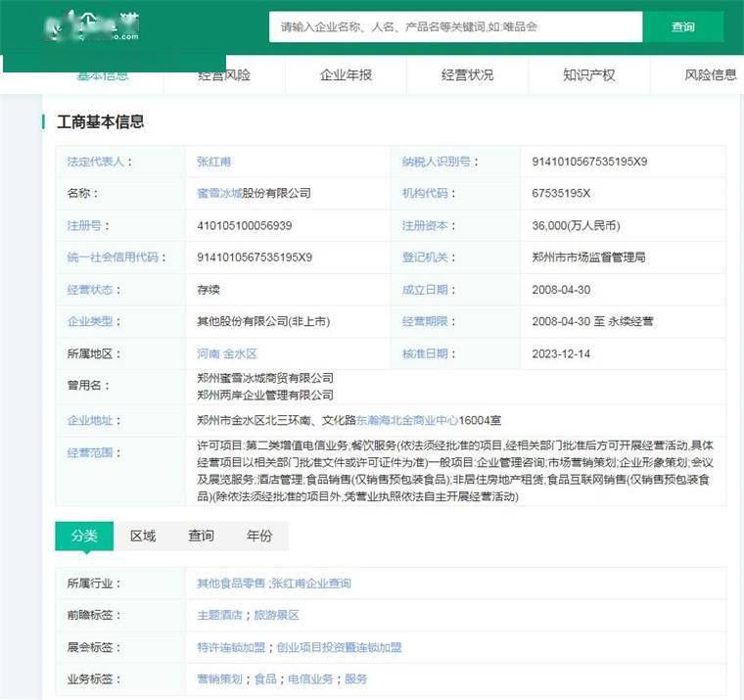Click the 机构代码 field label
The height and width of the screenshot is (700, 744).
(x=425, y=193)
